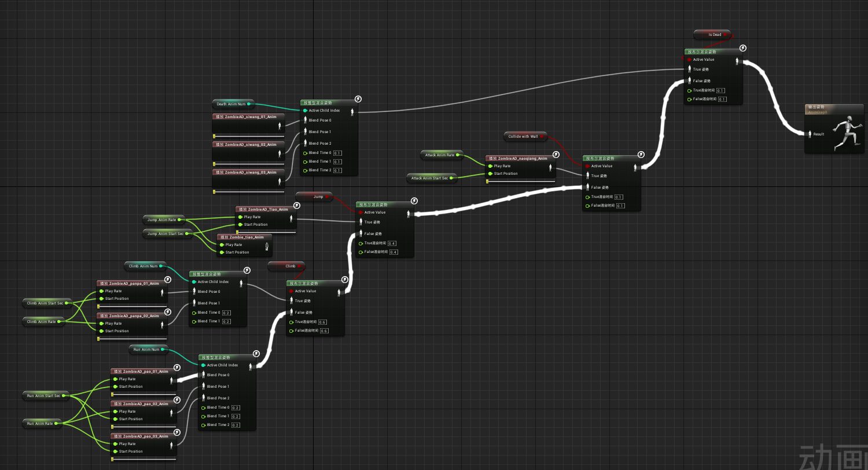The height and width of the screenshot is (470, 868).
Task: Select the Climb Anim Num variable node
Action: click(146, 266)
